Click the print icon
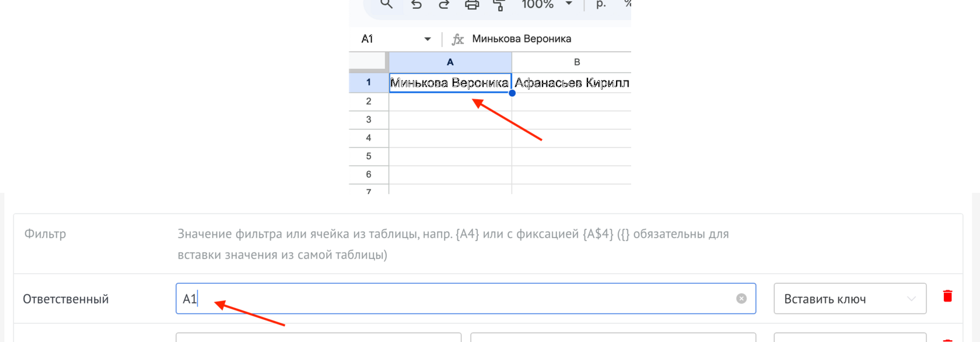980x342 pixels. (x=471, y=5)
